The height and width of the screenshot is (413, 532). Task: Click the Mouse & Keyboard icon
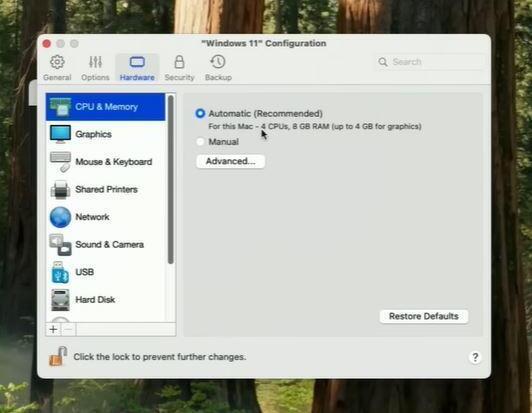(x=60, y=162)
